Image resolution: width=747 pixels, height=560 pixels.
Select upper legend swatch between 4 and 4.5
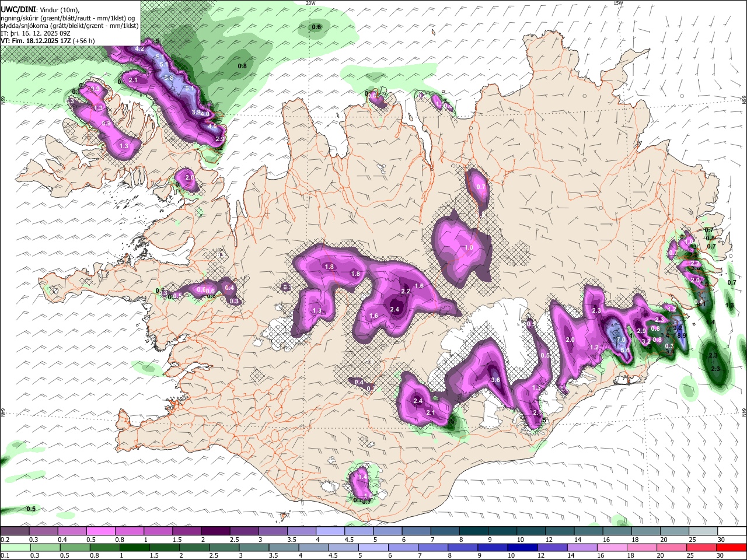click(x=329, y=531)
